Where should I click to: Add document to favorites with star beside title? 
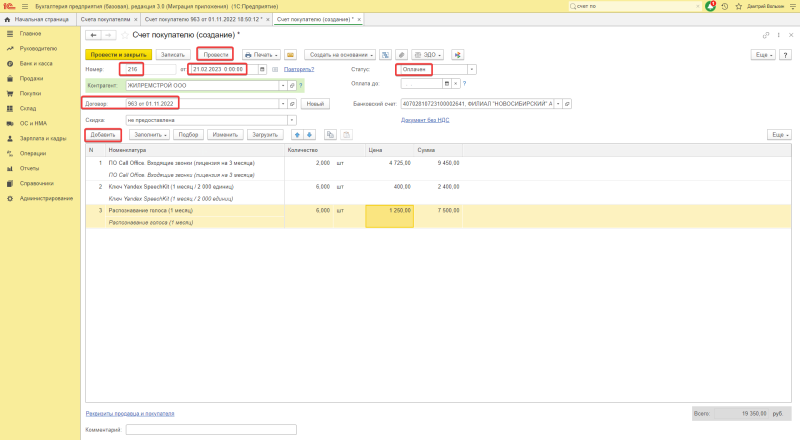(124, 35)
